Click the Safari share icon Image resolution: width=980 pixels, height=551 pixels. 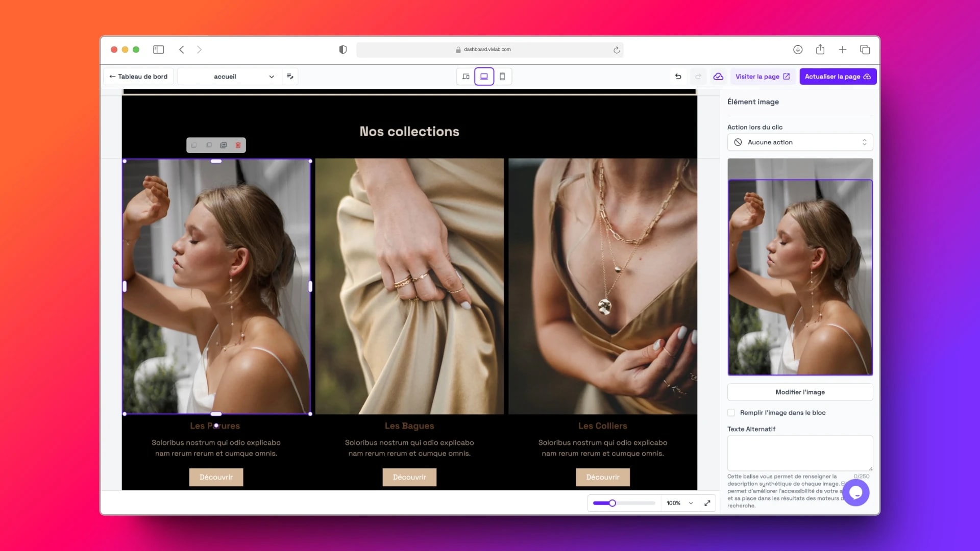(820, 49)
